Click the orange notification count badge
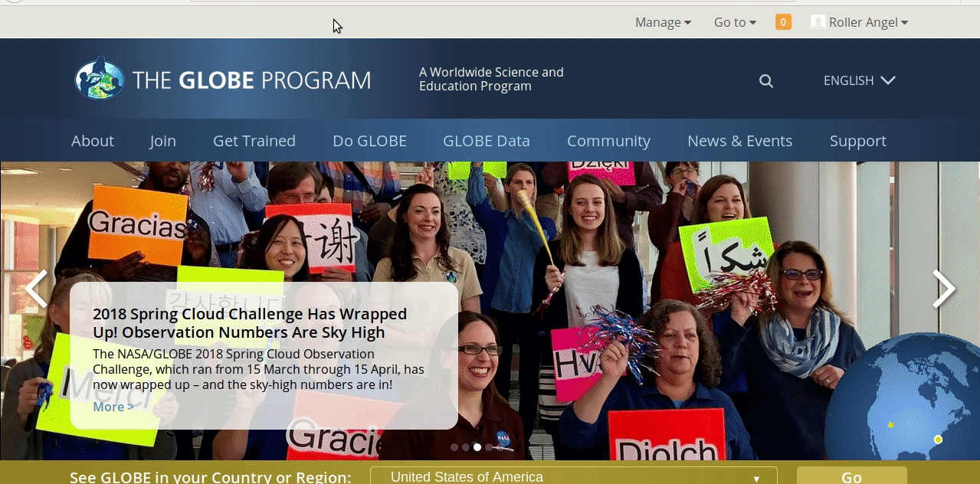This screenshot has width=980, height=484. coord(783,22)
